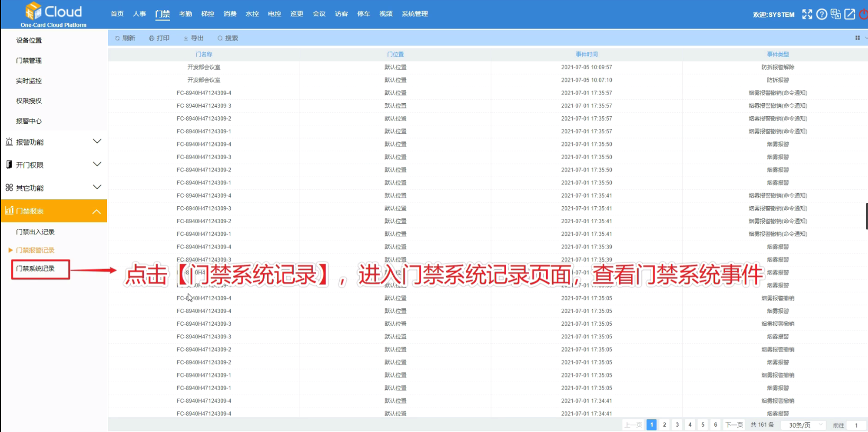This screenshot has width=868, height=432.
Task: Go to page 3 in pagination
Action: pyautogui.click(x=677, y=425)
